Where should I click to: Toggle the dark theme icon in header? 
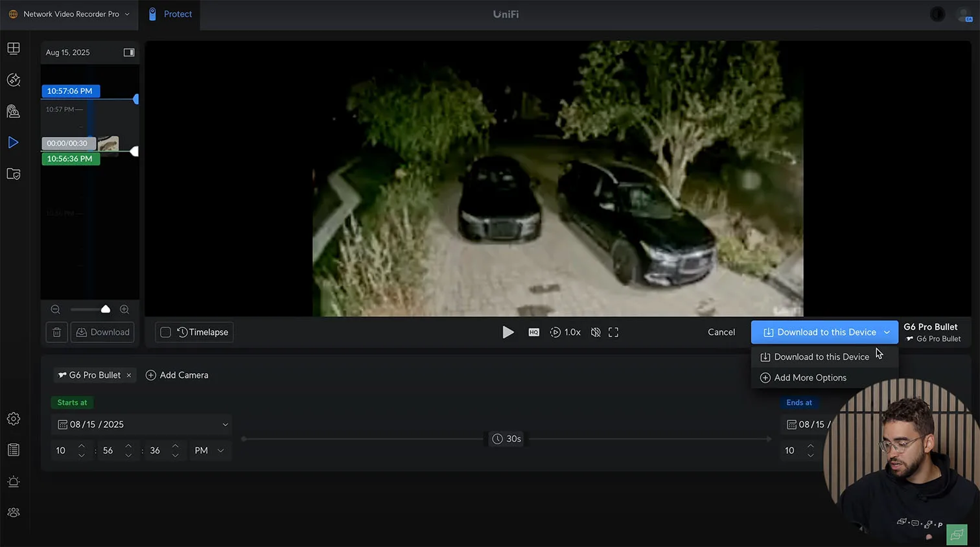tap(937, 14)
